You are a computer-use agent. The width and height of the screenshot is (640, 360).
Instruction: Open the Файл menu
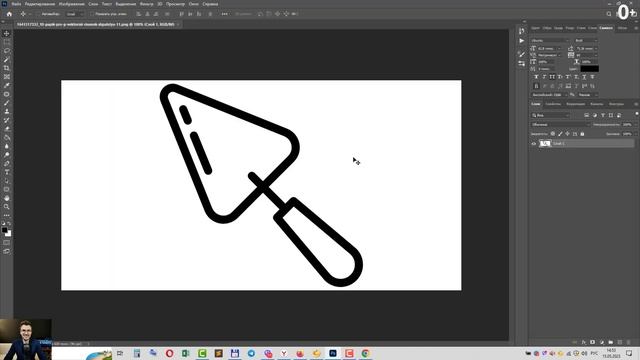[x=16, y=4]
